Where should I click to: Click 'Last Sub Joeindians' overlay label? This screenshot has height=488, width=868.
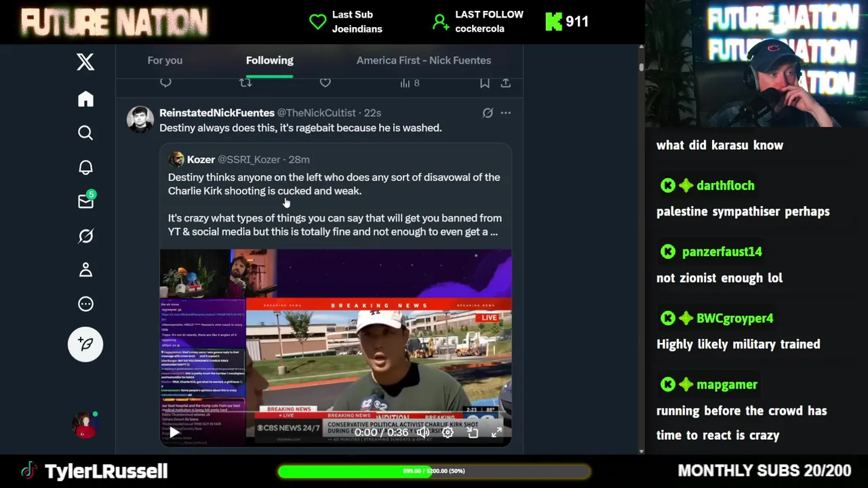pos(357,22)
